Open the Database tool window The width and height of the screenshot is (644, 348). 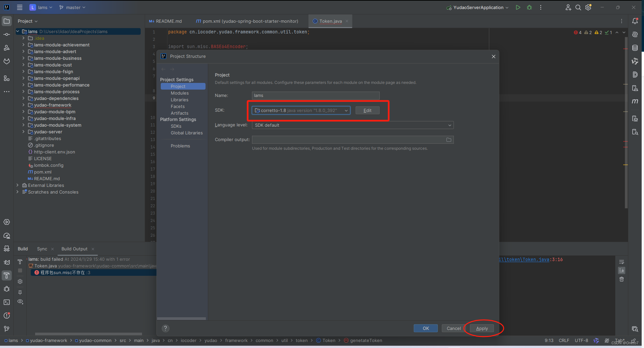click(x=635, y=48)
